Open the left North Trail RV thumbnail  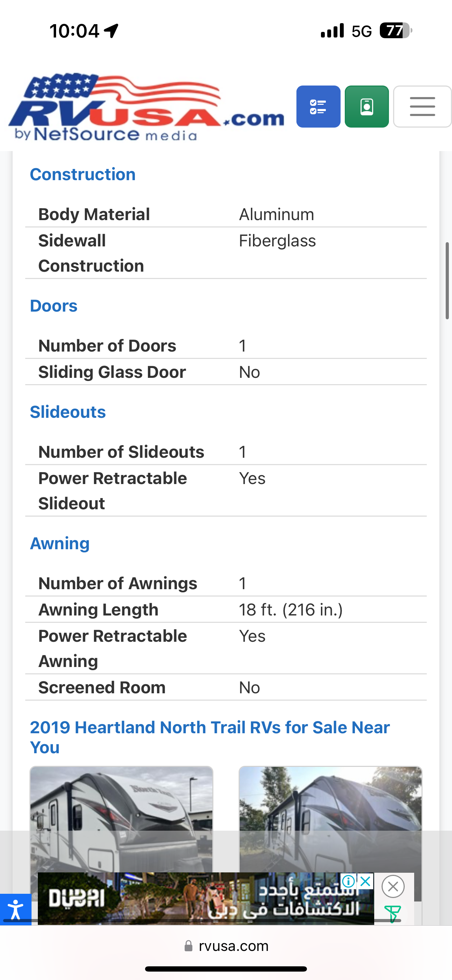pyautogui.click(x=121, y=818)
